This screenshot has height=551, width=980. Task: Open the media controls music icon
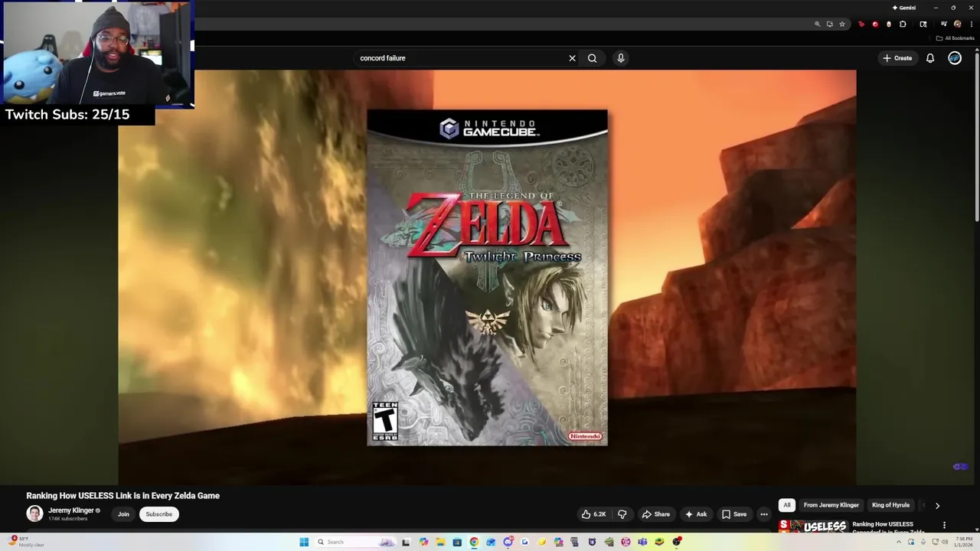(x=944, y=24)
